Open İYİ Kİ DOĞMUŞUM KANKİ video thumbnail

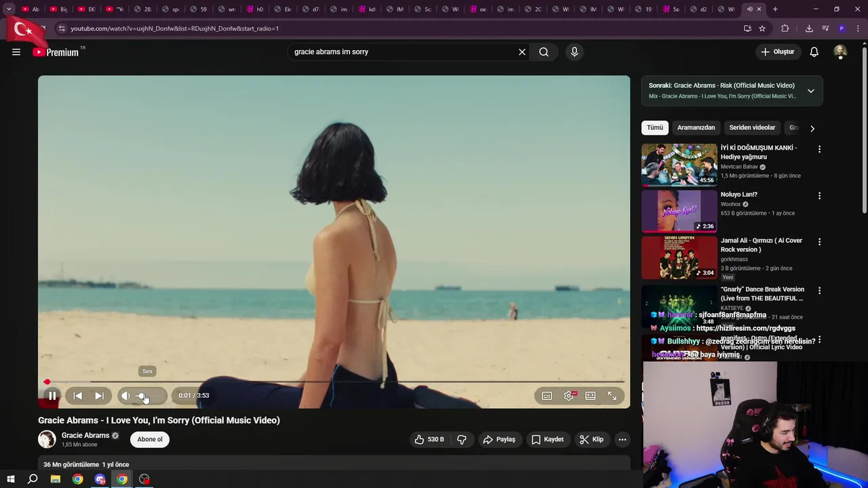[679, 165]
